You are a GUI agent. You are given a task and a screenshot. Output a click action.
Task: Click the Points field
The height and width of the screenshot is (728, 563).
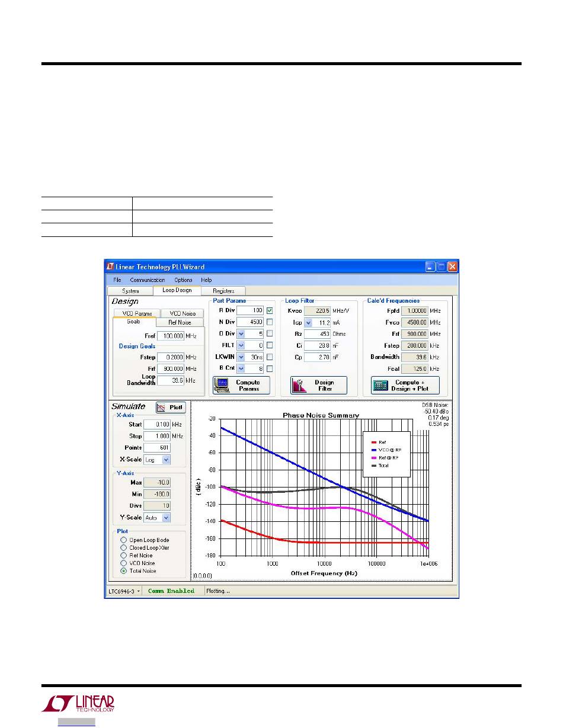coord(156,448)
